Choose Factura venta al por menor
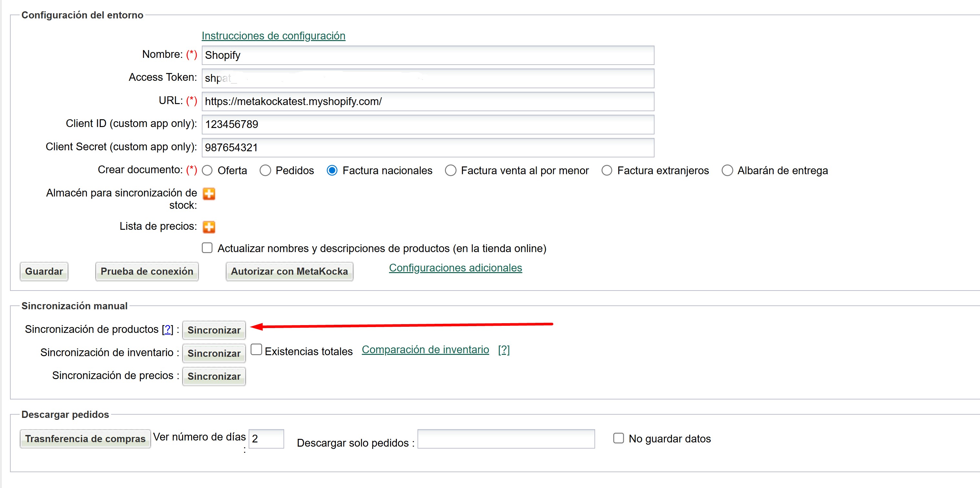This screenshot has width=980, height=488. (x=450, y=171)
